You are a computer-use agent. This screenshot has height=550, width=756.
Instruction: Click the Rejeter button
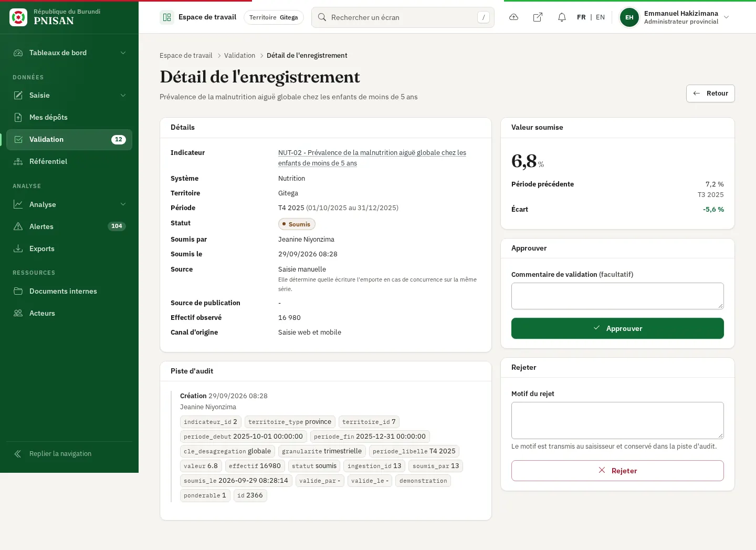click(617, 471)
